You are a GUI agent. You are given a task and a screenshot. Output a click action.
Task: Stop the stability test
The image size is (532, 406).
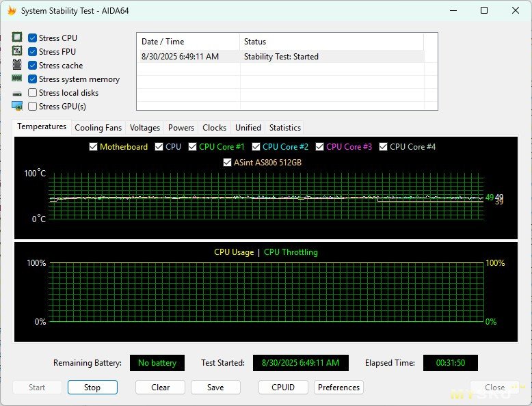coord(92,388)
